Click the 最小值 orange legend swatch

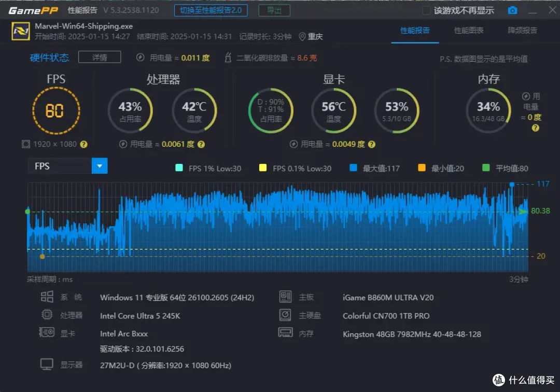[x=422, y=168]
